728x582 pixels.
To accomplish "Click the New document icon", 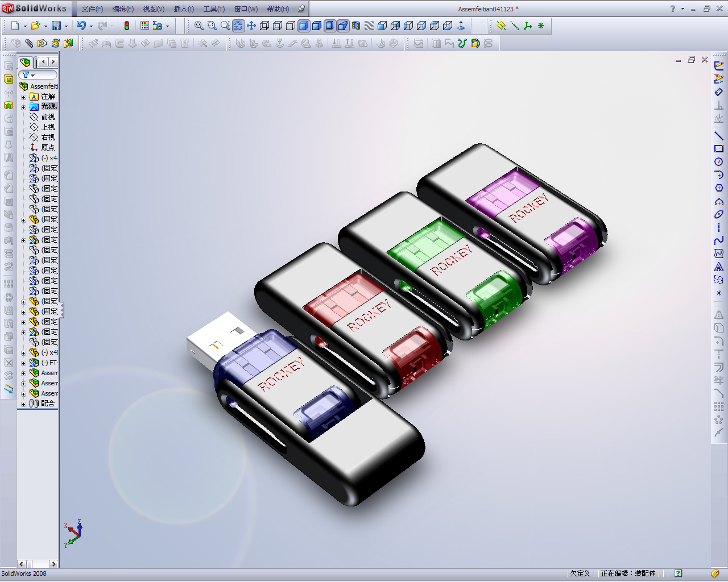I will coord(15,26).
